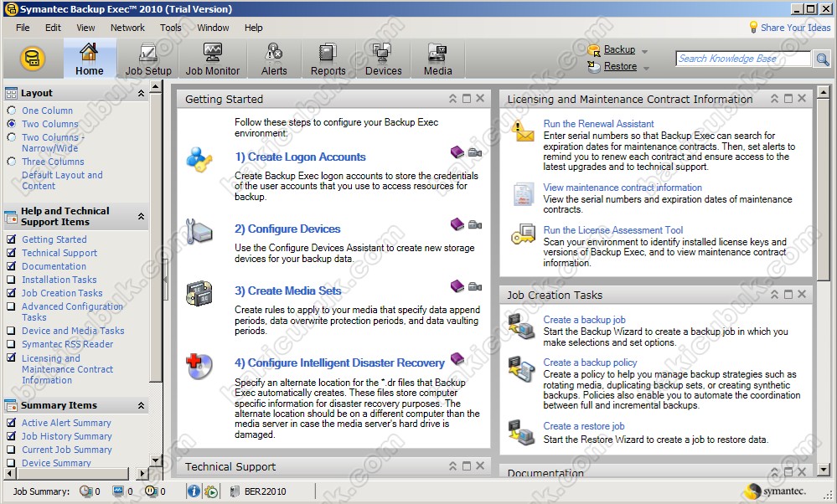
Task: Collapse the Technical Support panel
Action: click(452, 466)
